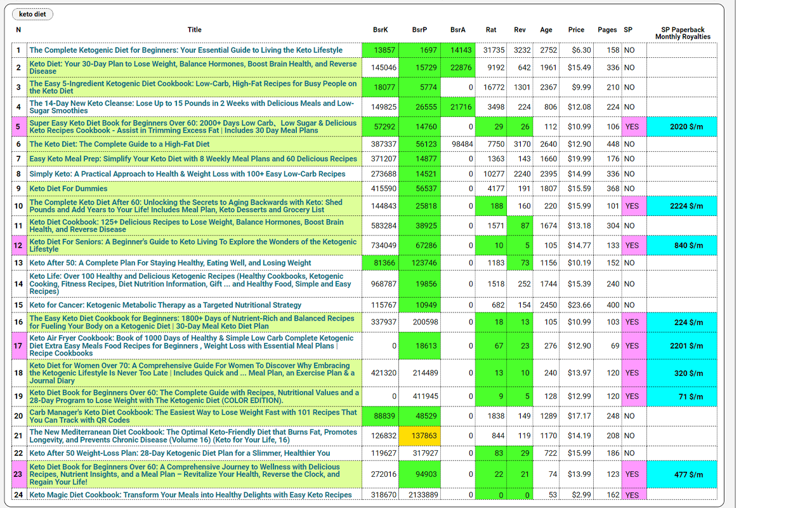The width and height of the screenshot is (812, 508).
Task: Click pink row number 17 cell
Action: coord(18,346)
